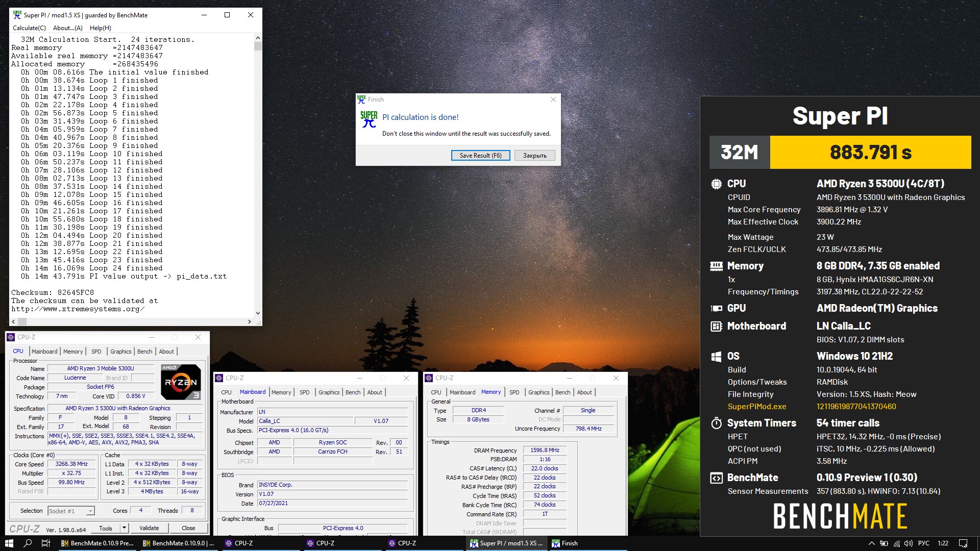Switch to SPD tab in CPU-Z CPU window

(x=96, y=352)
